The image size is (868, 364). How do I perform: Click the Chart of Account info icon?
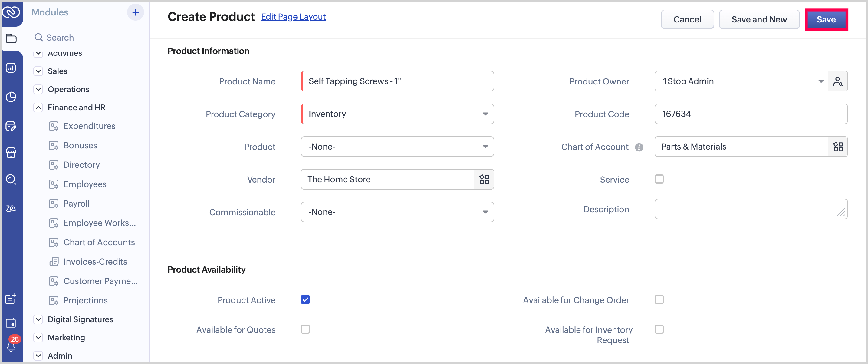tap(639, 147)
